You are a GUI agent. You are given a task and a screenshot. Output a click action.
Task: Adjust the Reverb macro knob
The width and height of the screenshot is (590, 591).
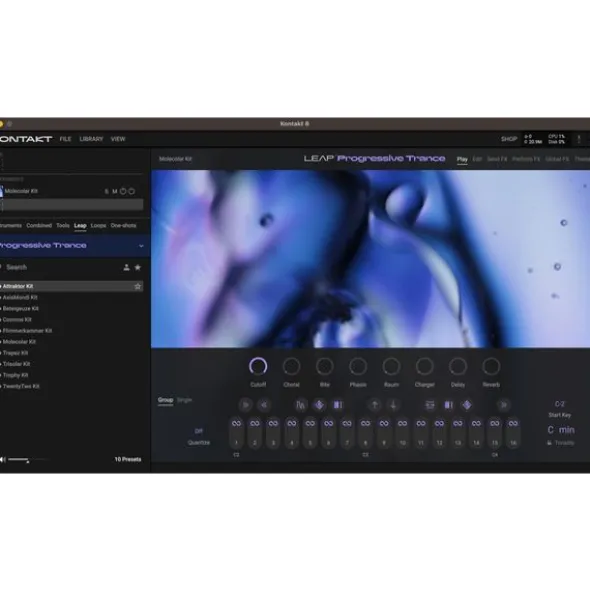(x=491, y=366)
